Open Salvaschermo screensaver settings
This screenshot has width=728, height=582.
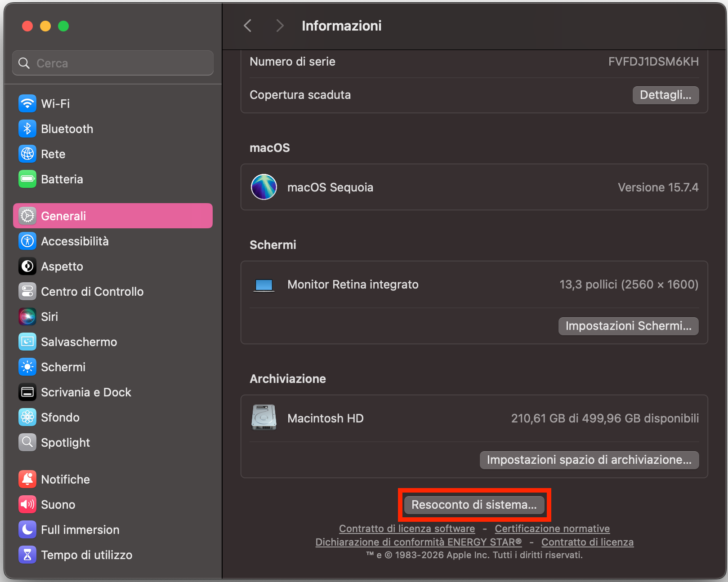pyautogui.click(x=27, y=342)
